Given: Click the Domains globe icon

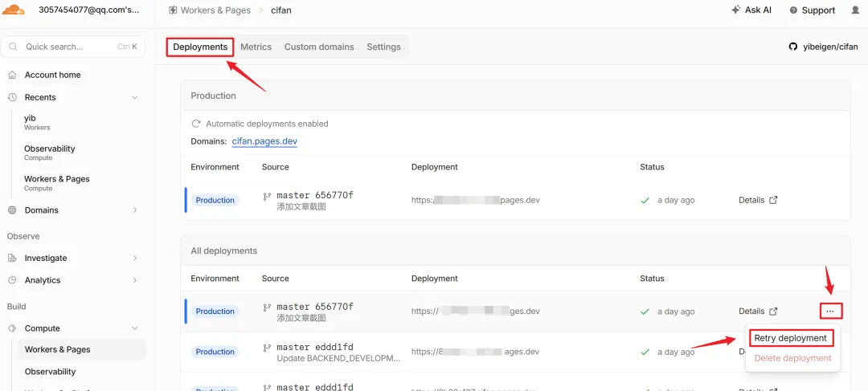Looking at the screenshot, I should click(12, 210).
